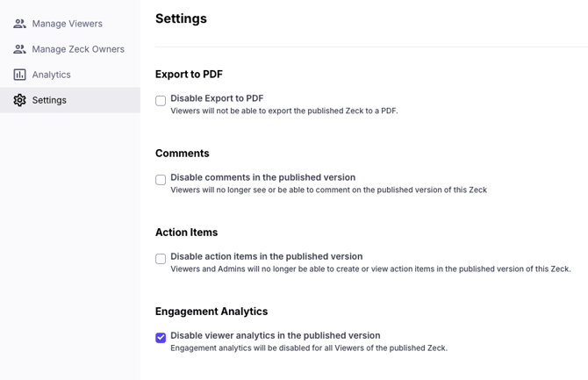The width and height of the screenshot is (588, 380).
Task: Click the Action Items section heading
Action: point(186,233)
